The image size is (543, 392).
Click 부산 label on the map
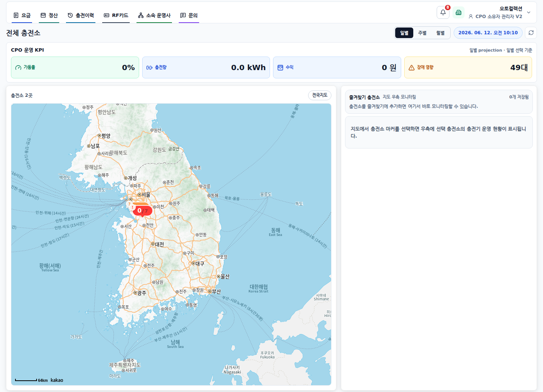(216, 291)
